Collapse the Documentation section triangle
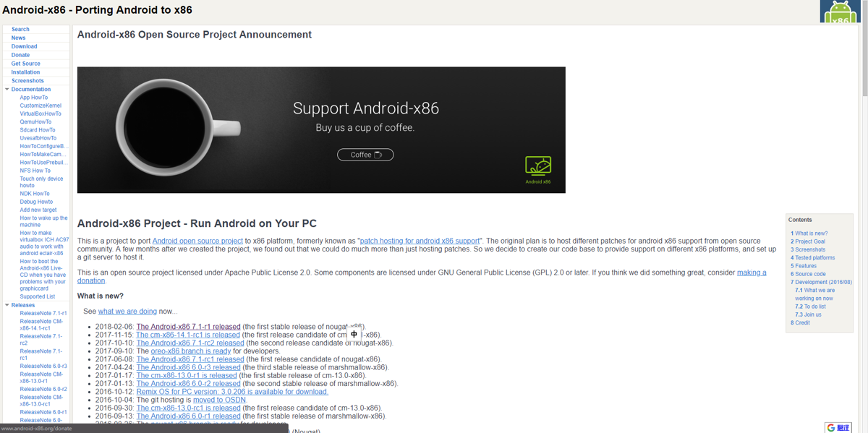 [7, 90]
